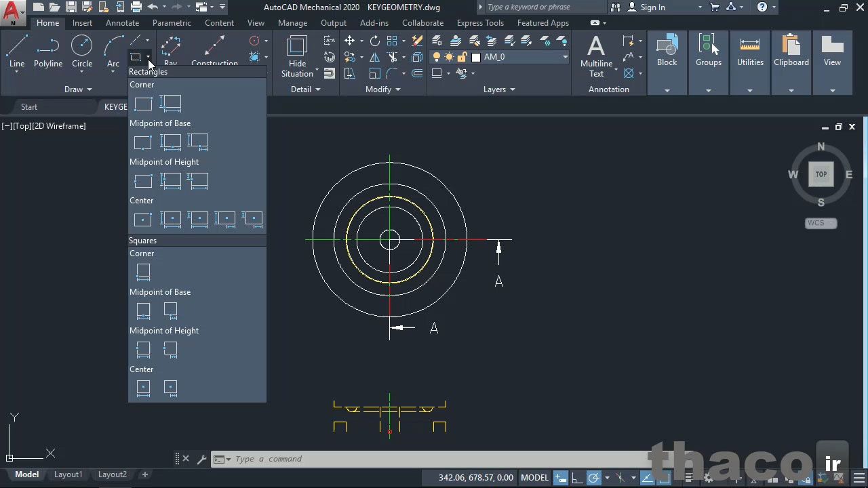
Task: Choose third icon under Rectangles Midpoint of Base
Action: [198, 142]
